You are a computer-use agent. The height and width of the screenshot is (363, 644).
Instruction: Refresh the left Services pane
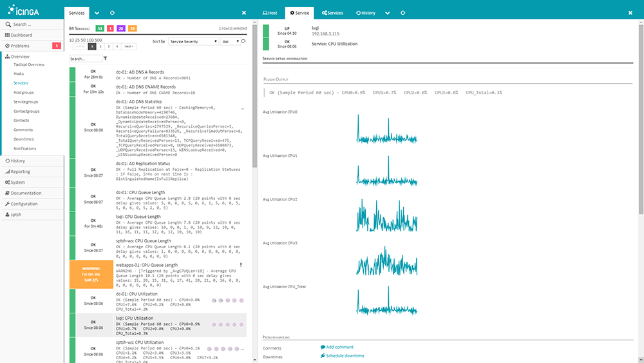pyautogui.click(x=112, y=13)
